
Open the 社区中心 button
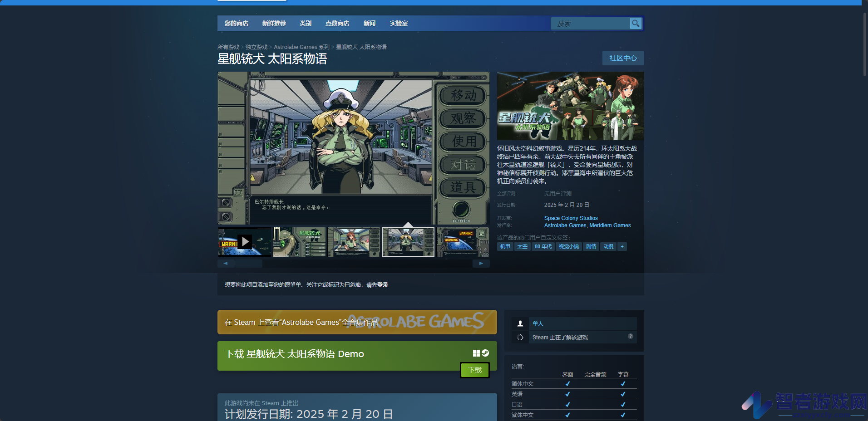[623, 58]
